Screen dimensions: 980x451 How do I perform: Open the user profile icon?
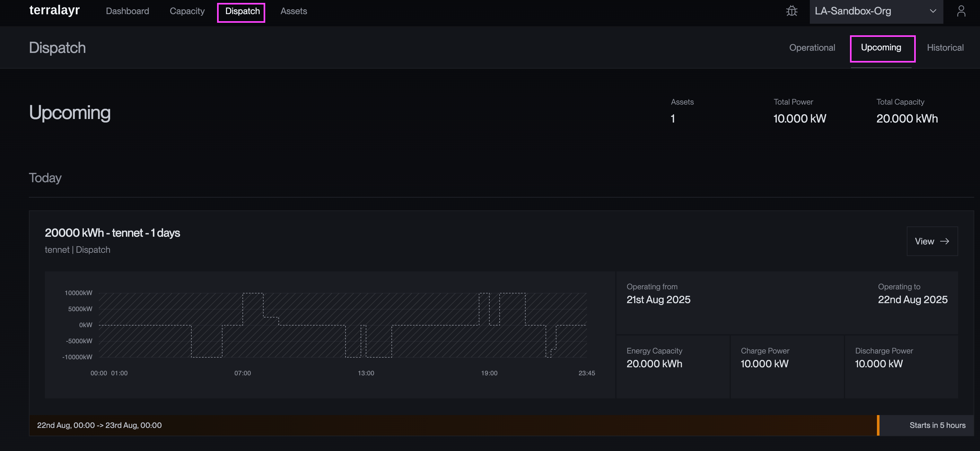(961, 11)
